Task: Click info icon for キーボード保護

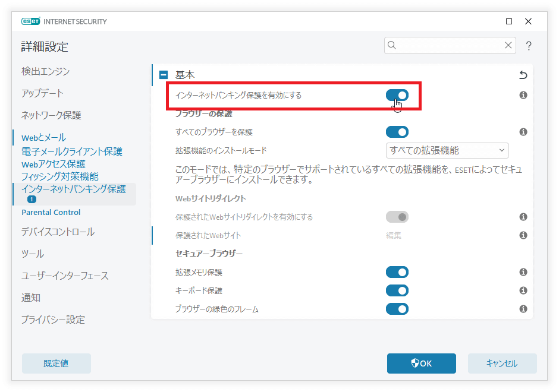Action: tap(523, 290)
